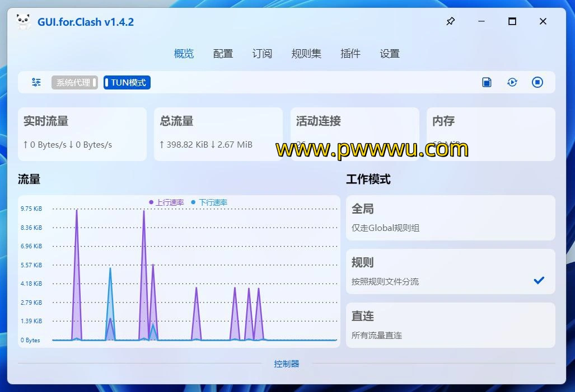Click the 实时流量 card heading

[46, 121]
